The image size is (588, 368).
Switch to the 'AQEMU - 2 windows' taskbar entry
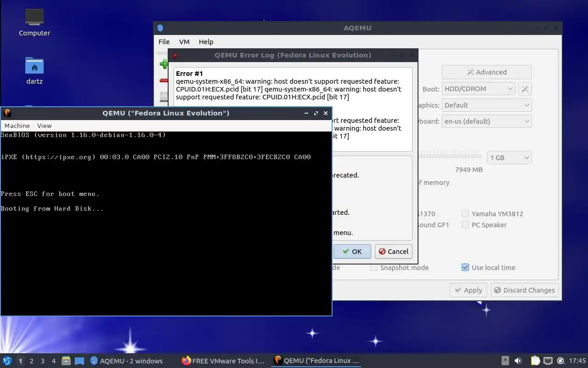pos(126,361)
